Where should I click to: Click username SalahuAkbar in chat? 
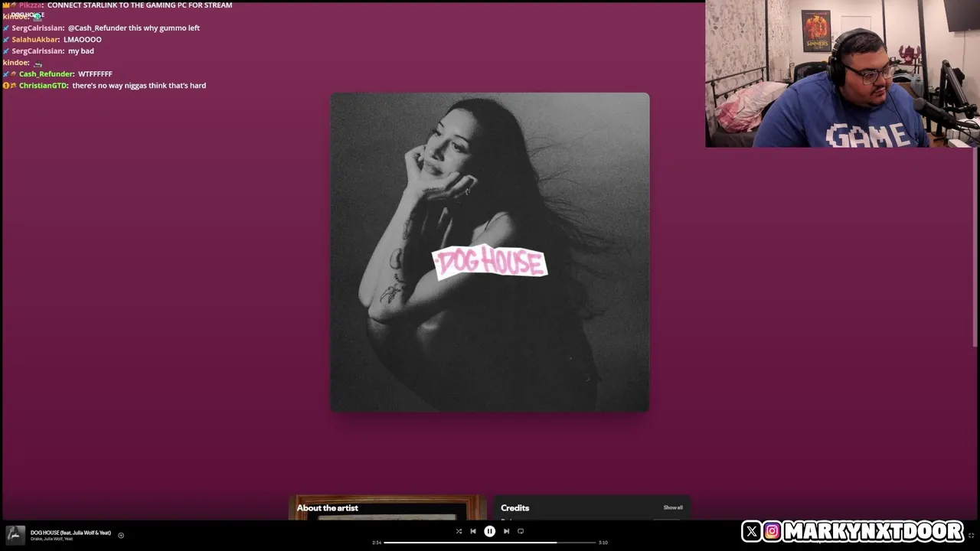click(35, 40)
